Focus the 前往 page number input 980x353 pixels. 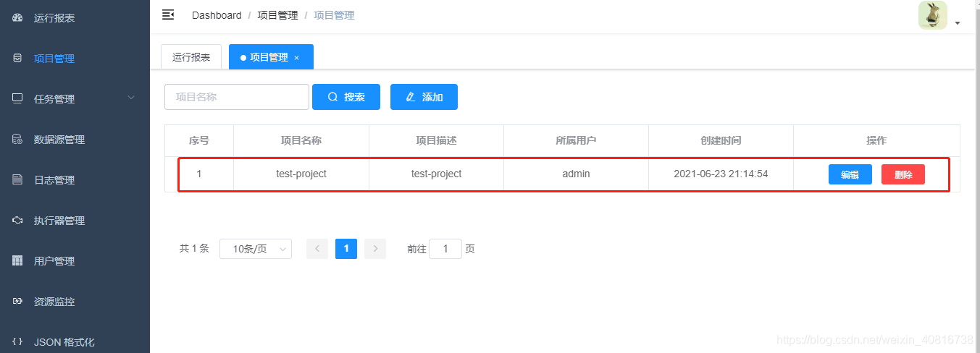pos(445,249)
